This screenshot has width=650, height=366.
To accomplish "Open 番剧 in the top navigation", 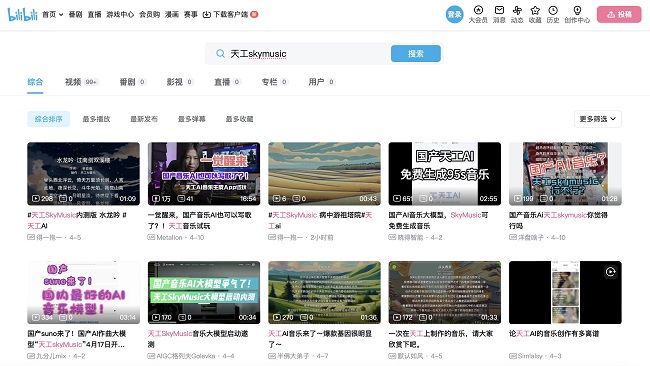I will [x=75, y=15].
